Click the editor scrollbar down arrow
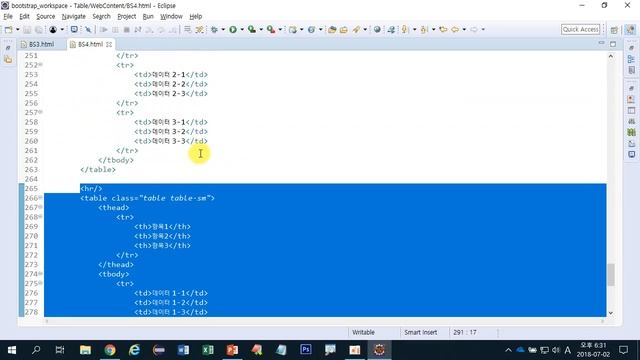The image size is (640, 360). (611, 313)
